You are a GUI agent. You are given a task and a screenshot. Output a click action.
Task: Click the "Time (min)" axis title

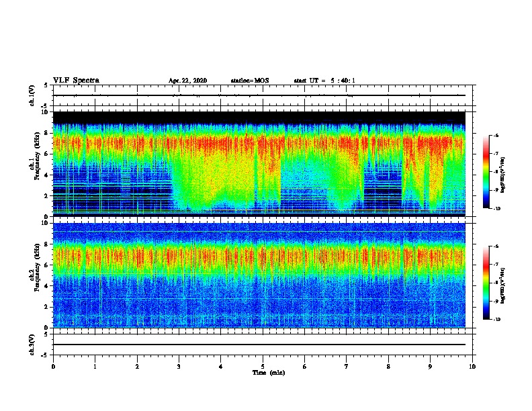[269, 373]
